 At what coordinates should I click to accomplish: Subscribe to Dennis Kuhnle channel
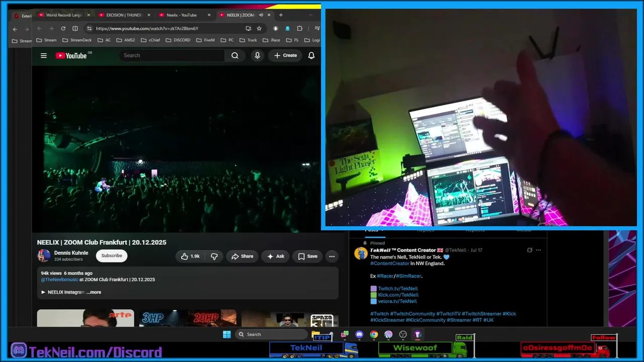tap(112, 256)
